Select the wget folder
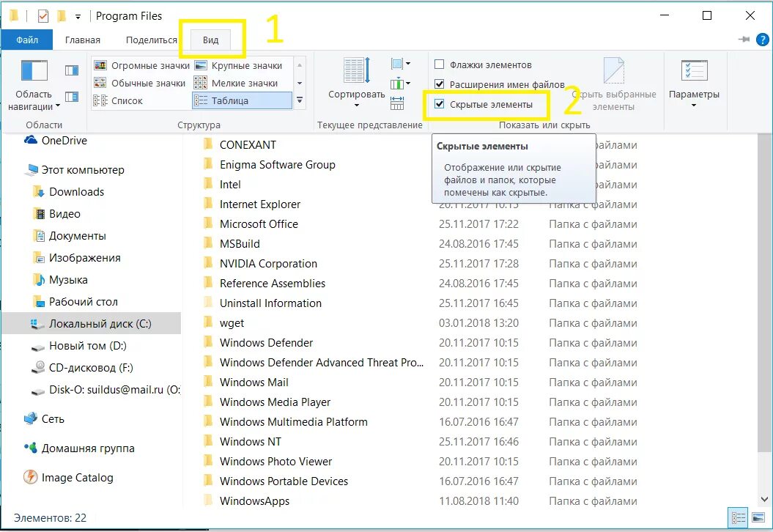Image resolution: width=773 pixels, height=532 pixels. click(223, 323)
